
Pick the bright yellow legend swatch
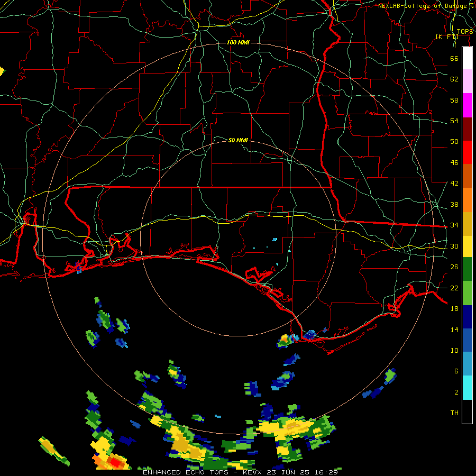pyautogui.click(x=467, y=246)
